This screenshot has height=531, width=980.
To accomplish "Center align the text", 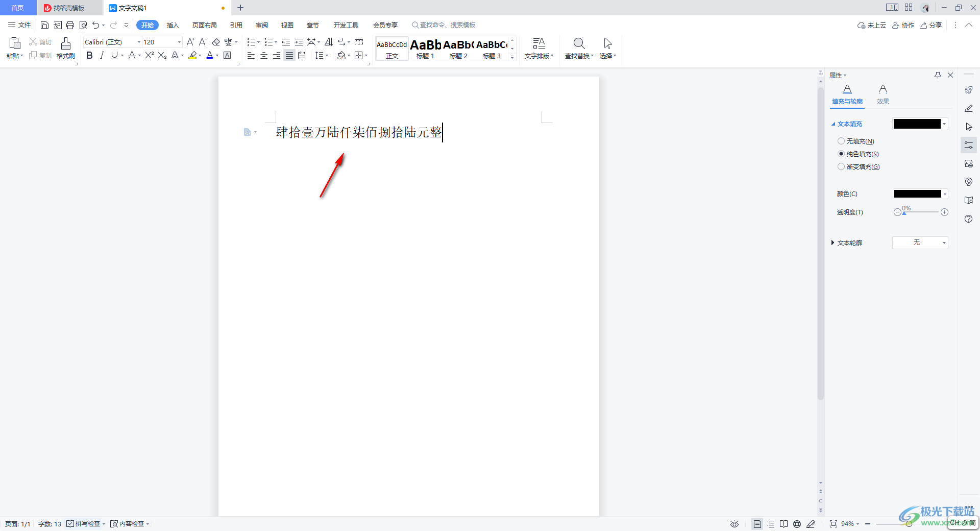I will (x=264, y=55).
